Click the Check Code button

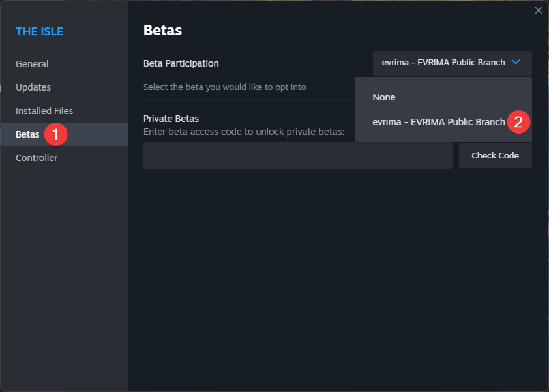pyautogui.click(x=495, y=155)
